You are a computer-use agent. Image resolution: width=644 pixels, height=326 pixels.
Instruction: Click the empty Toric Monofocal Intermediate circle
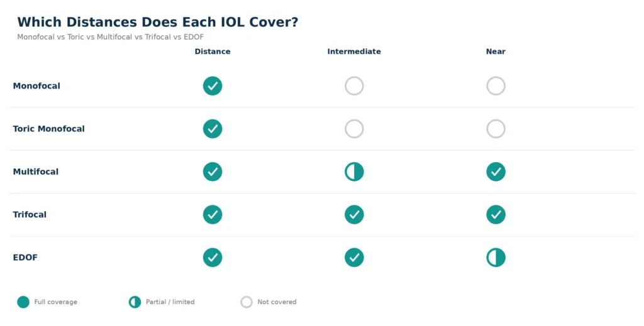tap(354, 129)
